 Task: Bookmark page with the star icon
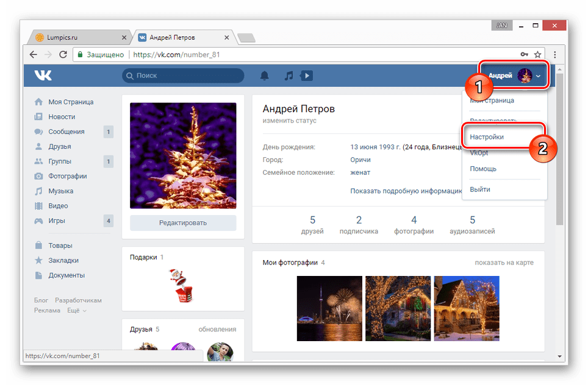(x=537, y=54)
